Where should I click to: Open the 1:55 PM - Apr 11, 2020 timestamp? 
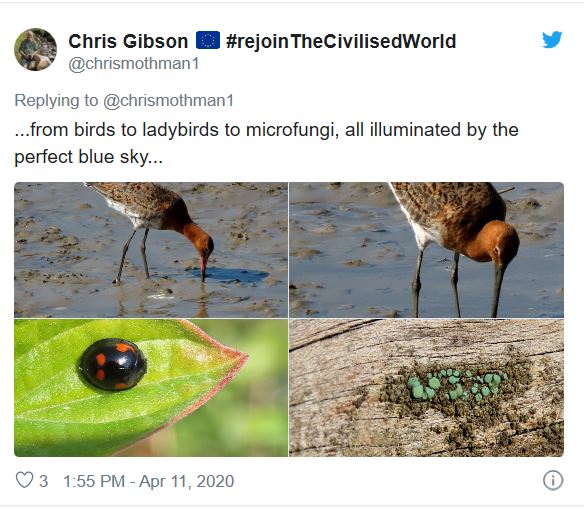[149, 481]
